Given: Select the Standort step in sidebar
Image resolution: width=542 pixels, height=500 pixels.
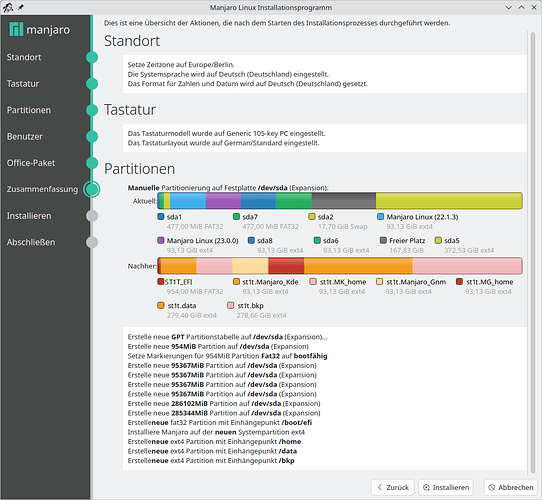Looking at the screenshot, I should (x=24, y=57).
